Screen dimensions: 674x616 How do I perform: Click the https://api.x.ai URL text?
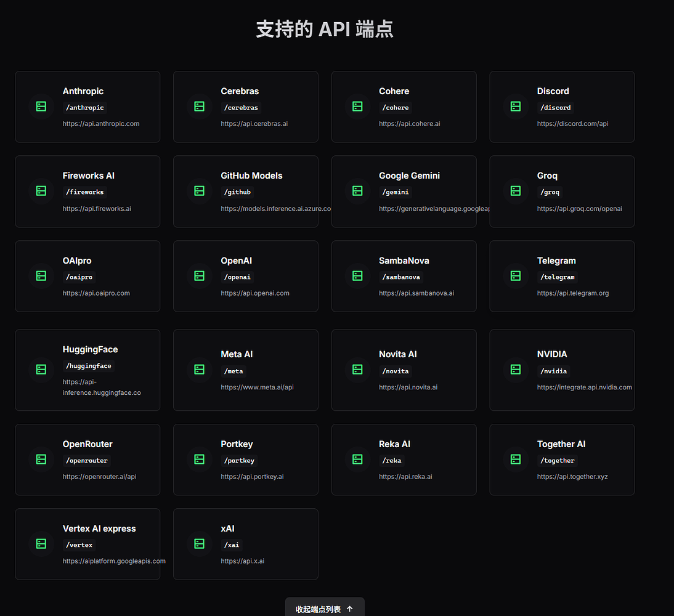[x=243, y=561]
